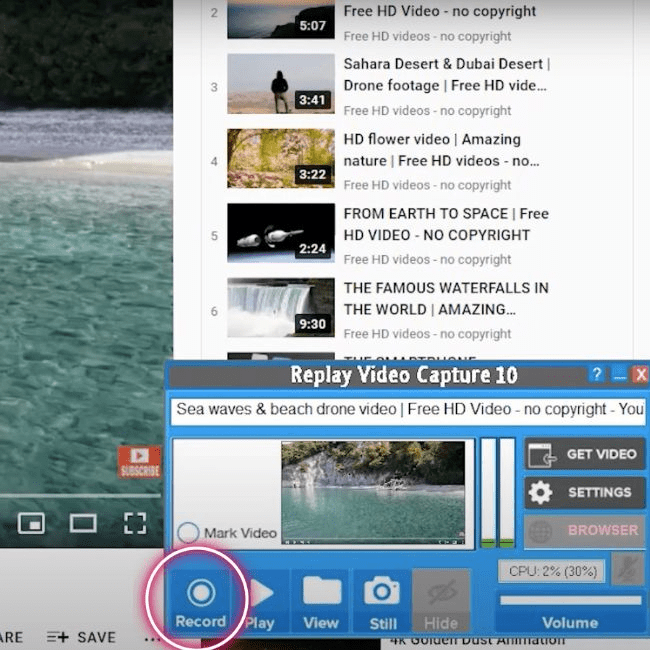Enter fullscreen in the YouTube player
The height and width of the screenshot is (650, 650).
pyautogui.click(x=135, y=523)
